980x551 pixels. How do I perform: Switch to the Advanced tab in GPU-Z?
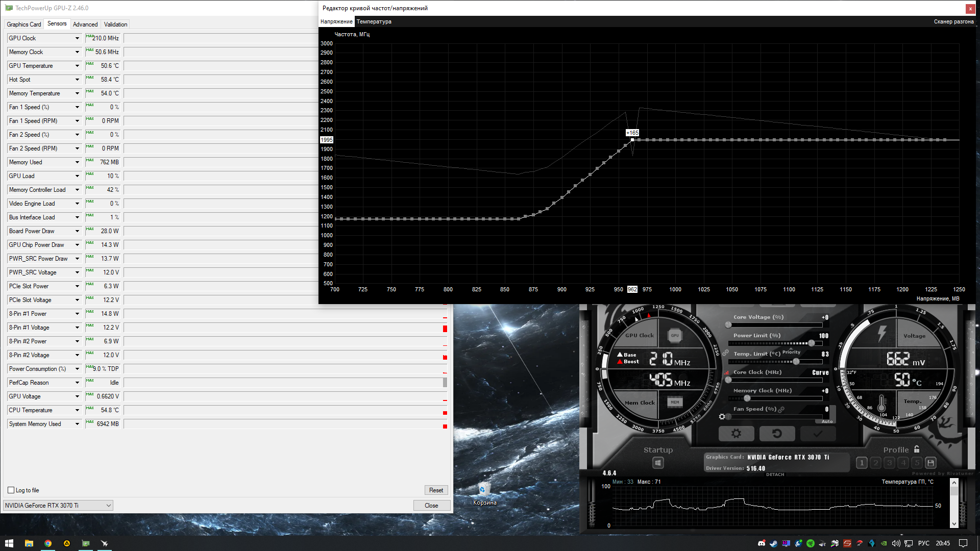[x=85, y=24]
